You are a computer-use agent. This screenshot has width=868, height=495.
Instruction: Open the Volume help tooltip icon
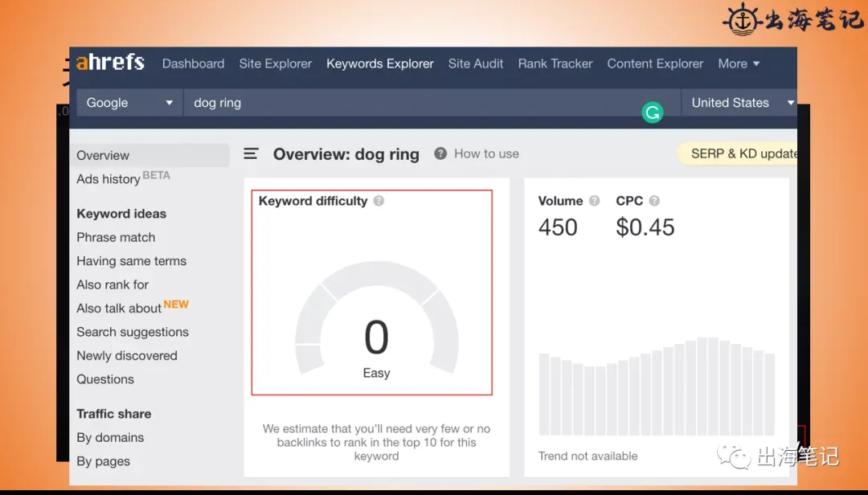click(594, 201)
